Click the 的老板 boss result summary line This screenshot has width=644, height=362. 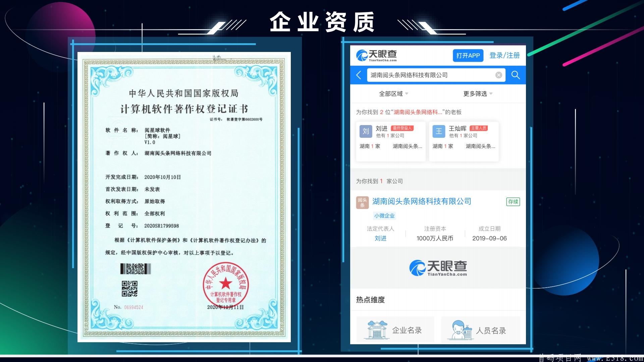click(x=409, y=112)
